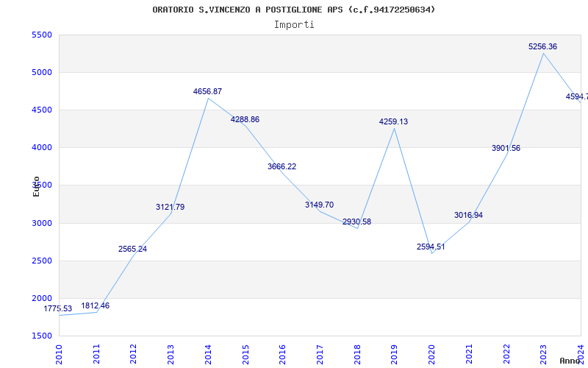Click the 4500 y-axis tick label
Viewport: 588px width, 368px height.
coord(41,110)
